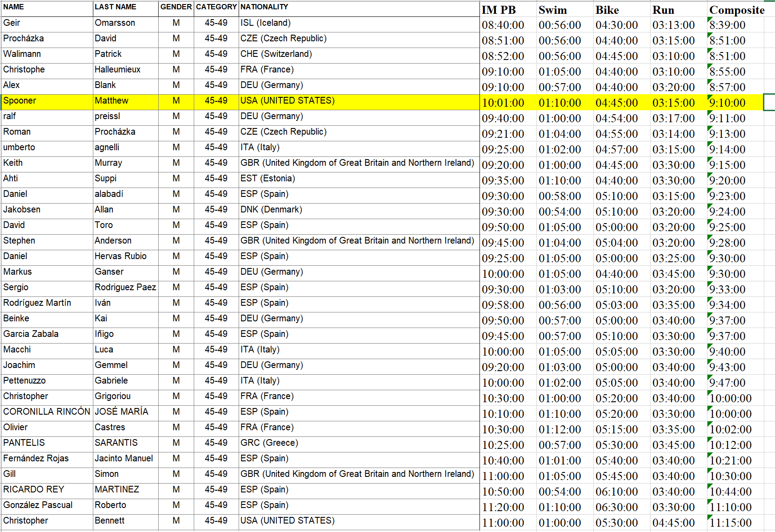The height and width of the screenshot is (532, 775).
Task: Select the Hervas Rubio last name cell
Action: point(126,258)
